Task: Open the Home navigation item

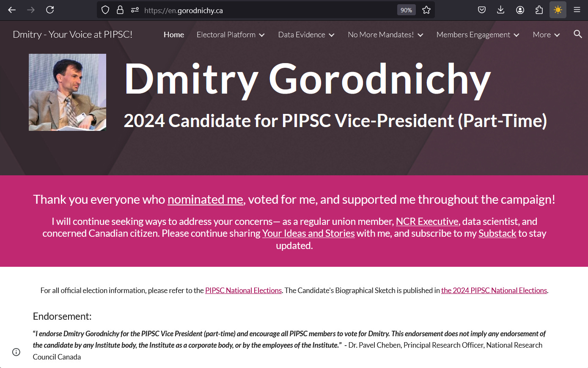Action: [x=174, y=35]
